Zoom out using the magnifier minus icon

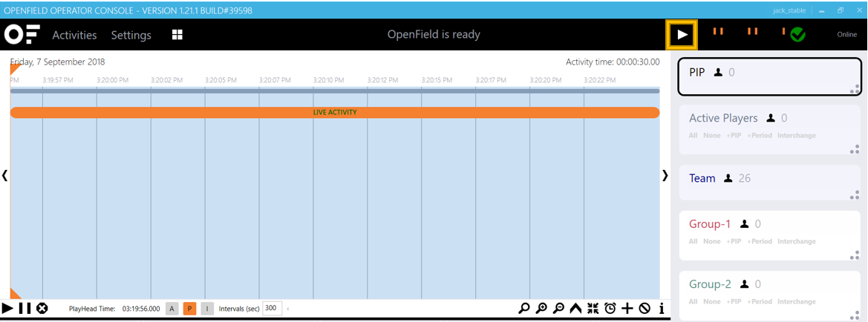click(559, 308)
